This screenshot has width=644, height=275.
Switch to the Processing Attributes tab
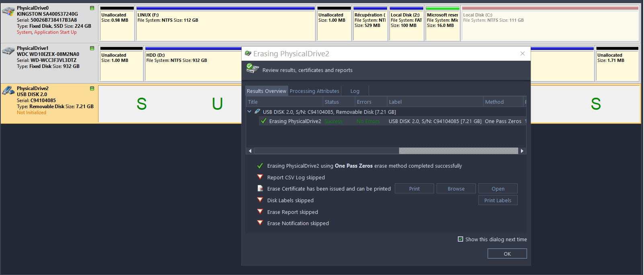coord(314,91)
